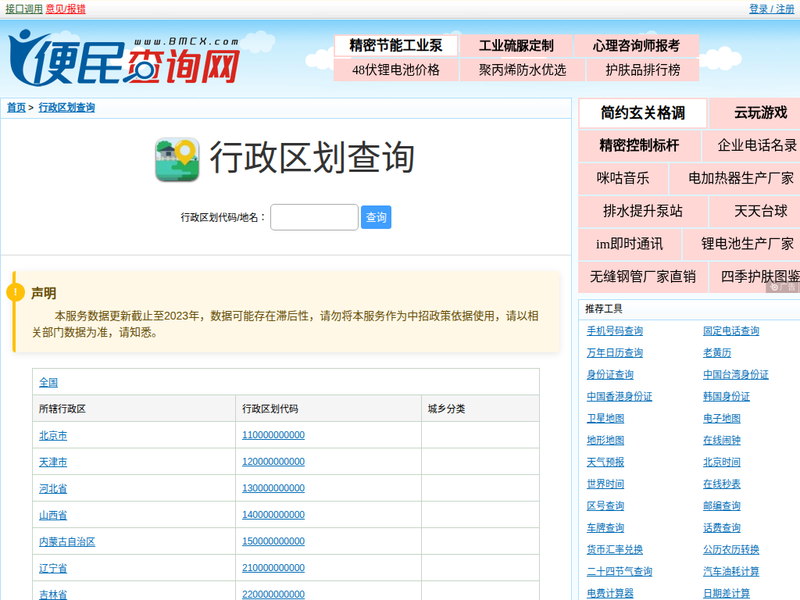Click the 行政区划查询 map icon
Screen dimensions: 800x600
(177, 159)
